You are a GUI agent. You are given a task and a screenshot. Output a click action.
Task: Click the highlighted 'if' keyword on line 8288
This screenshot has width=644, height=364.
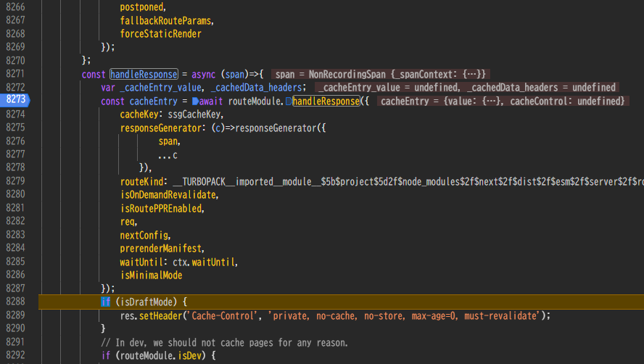(106, 302)
